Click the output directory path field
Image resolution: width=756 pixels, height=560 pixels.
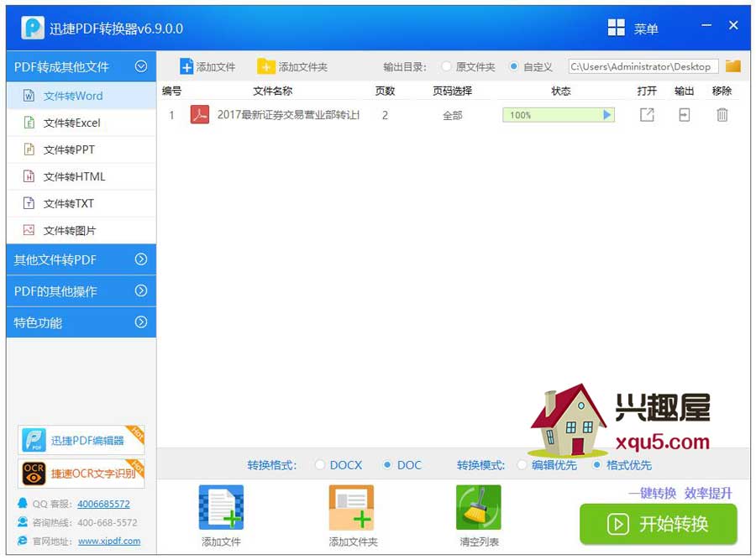[643, 65]
